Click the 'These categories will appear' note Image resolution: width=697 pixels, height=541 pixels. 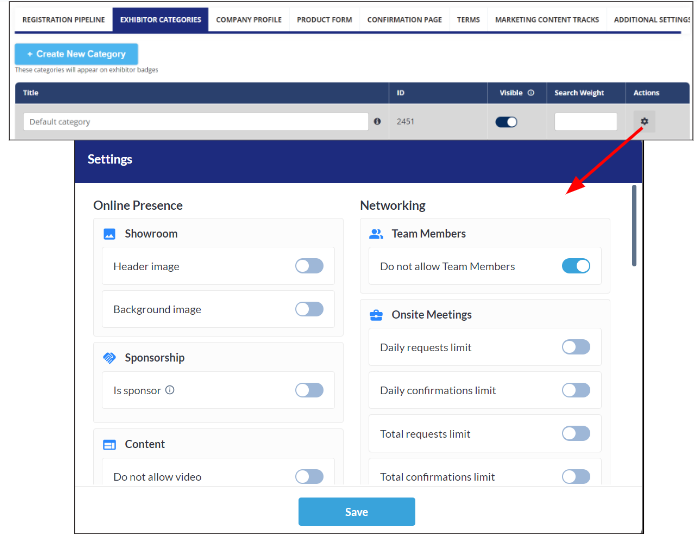[87, 70]
